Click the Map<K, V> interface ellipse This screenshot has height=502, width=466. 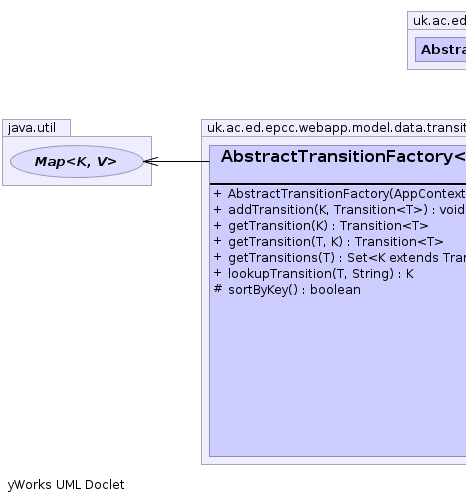click(77, 162)
